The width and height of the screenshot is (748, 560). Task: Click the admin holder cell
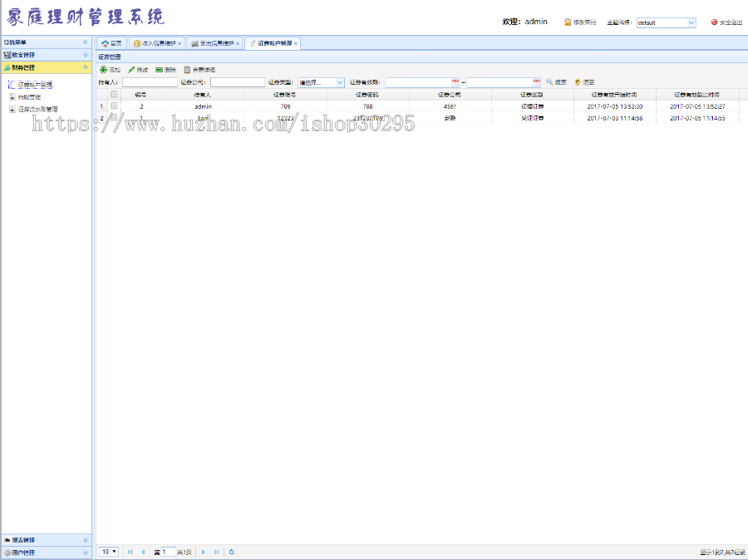pyautogui.click(x=204, y=106)
